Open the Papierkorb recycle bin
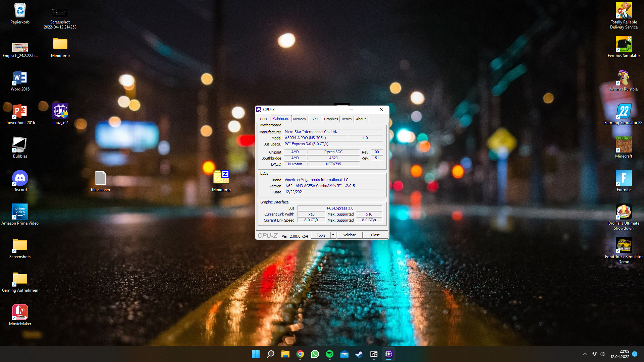The image size is (644, 362). coord(20,11)
